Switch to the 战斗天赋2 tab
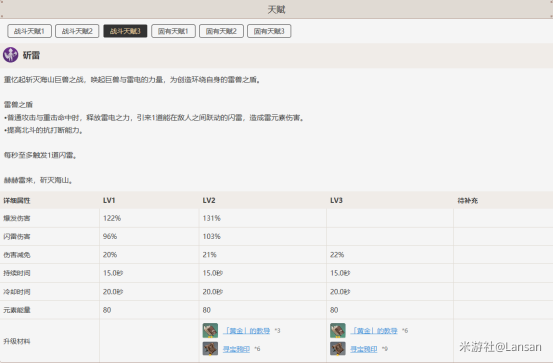Screen dimensions: 553x364 tap(77, 31)
